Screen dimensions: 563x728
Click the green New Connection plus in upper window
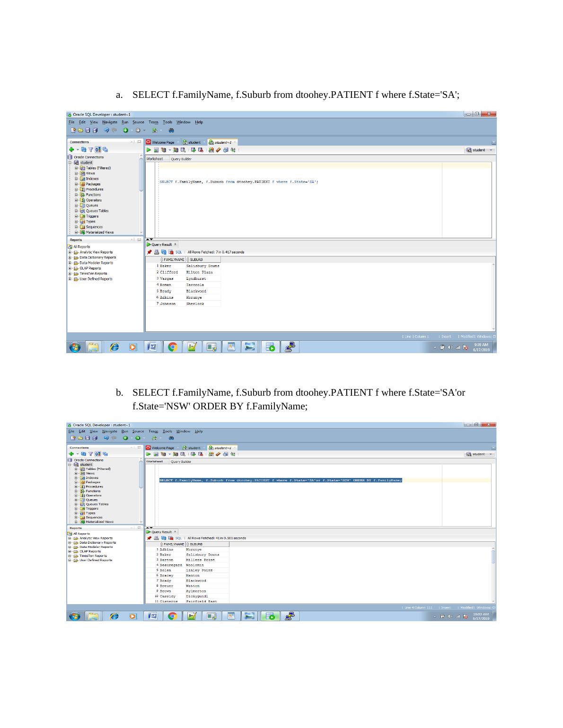[x=71, y=150]
